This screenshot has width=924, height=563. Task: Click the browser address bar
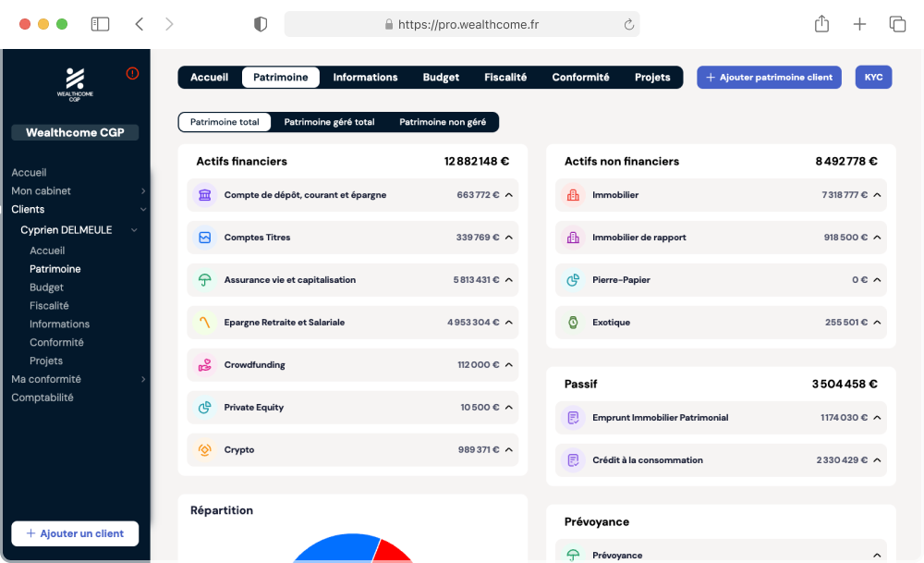[x=462, y=24]
